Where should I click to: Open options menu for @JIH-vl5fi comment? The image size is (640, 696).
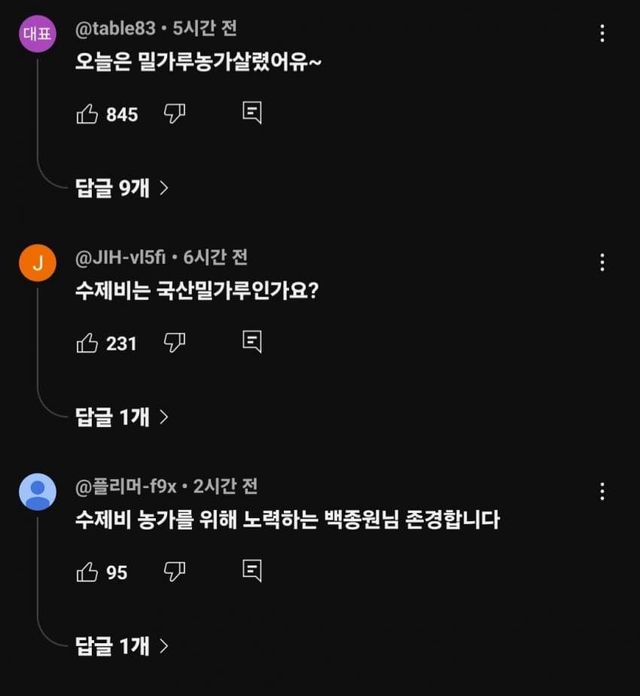[602, 262]
